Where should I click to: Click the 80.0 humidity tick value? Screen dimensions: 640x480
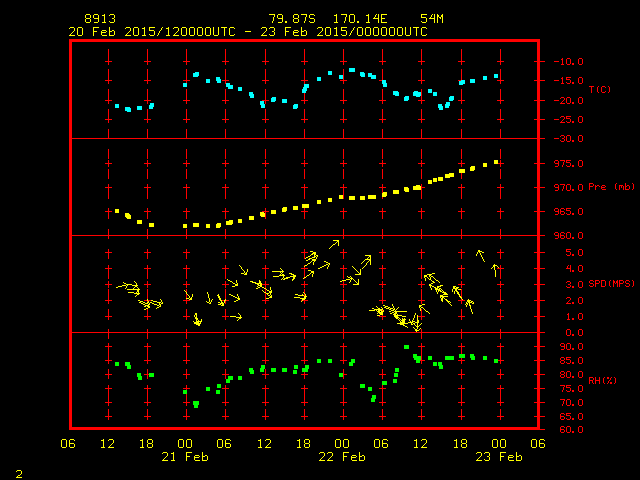pyautogui.click(x=571, y=375)
